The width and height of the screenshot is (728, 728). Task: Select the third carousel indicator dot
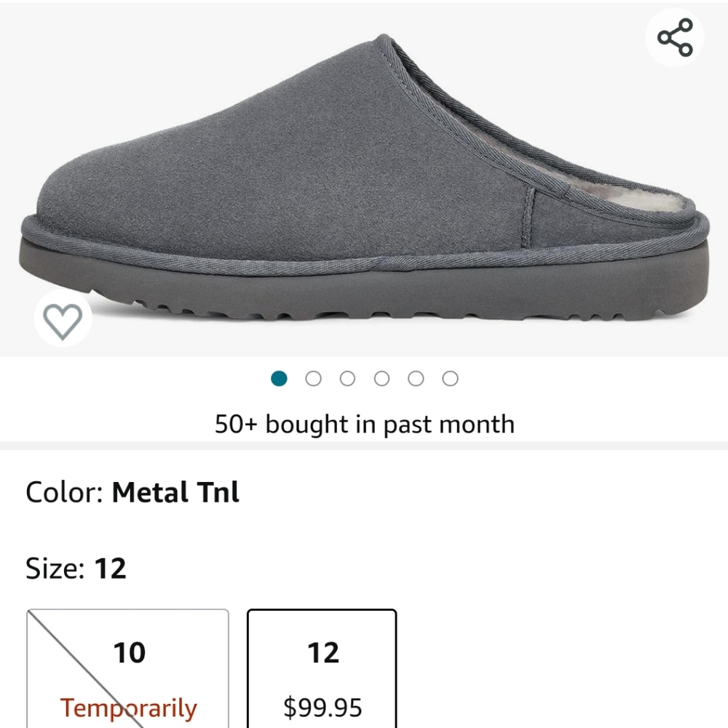click(347, 379)
